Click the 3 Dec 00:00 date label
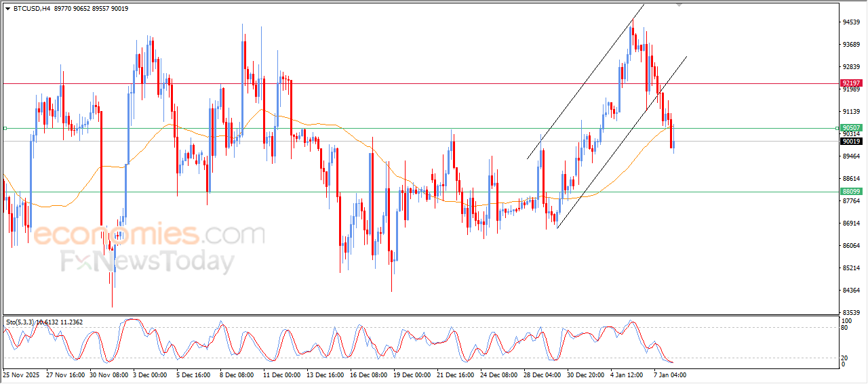The height and width of the screenshot is (384, 868). [x=151, y=374]
